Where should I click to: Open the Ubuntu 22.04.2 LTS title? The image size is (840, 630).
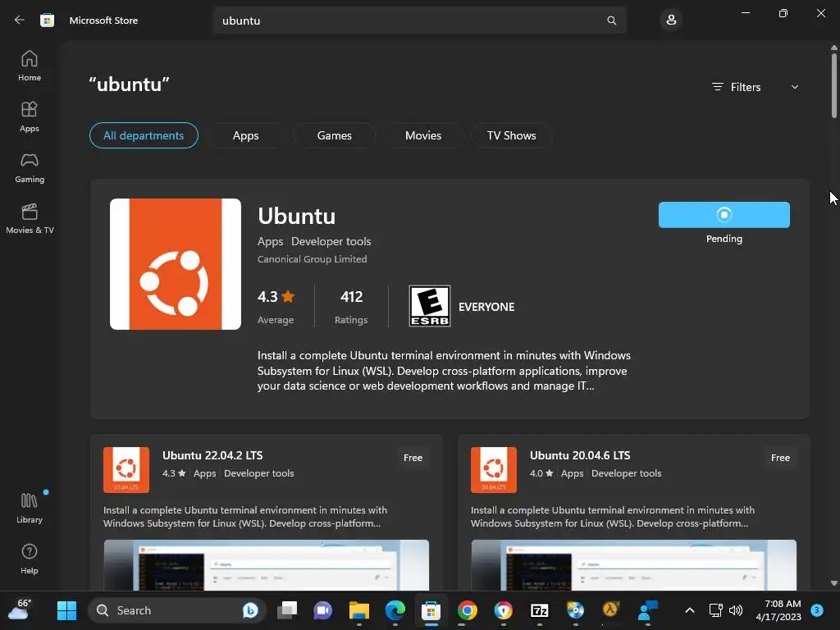[212, 455]
